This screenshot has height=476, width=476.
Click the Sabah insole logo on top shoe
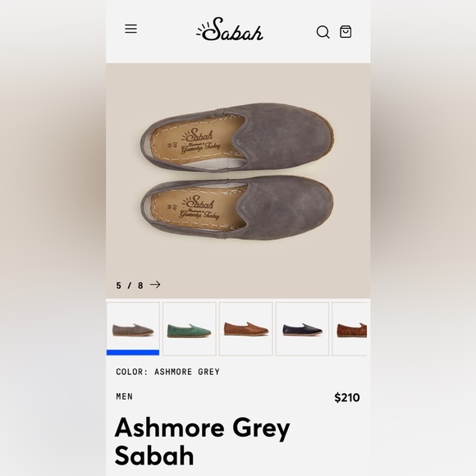pyautogui.click(x=200, y=140)
